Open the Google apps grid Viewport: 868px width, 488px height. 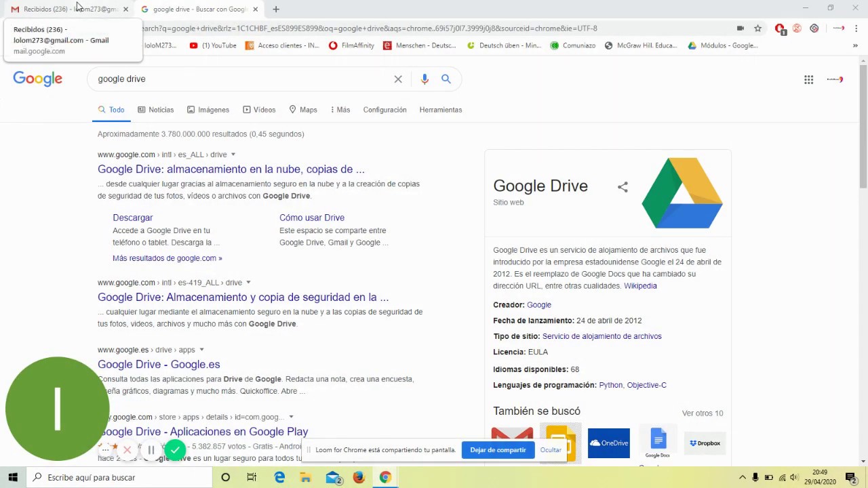pos(808,79)
